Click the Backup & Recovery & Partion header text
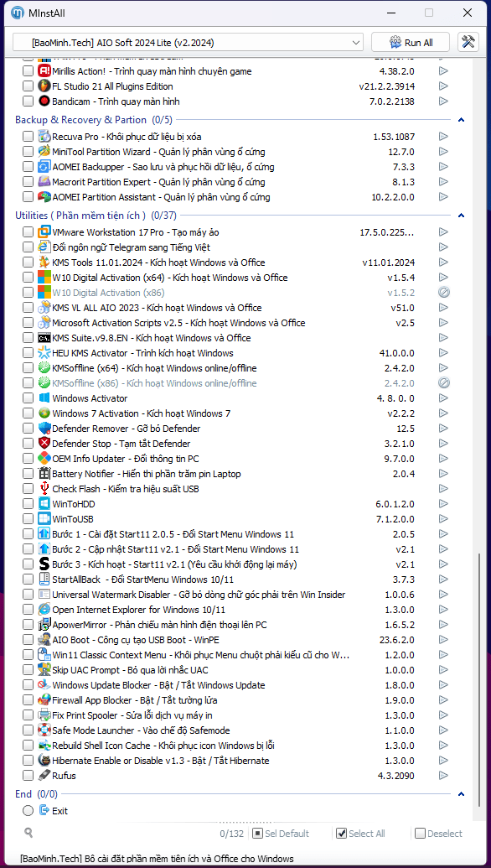The image size is (491, 868). tap(80, 120)
